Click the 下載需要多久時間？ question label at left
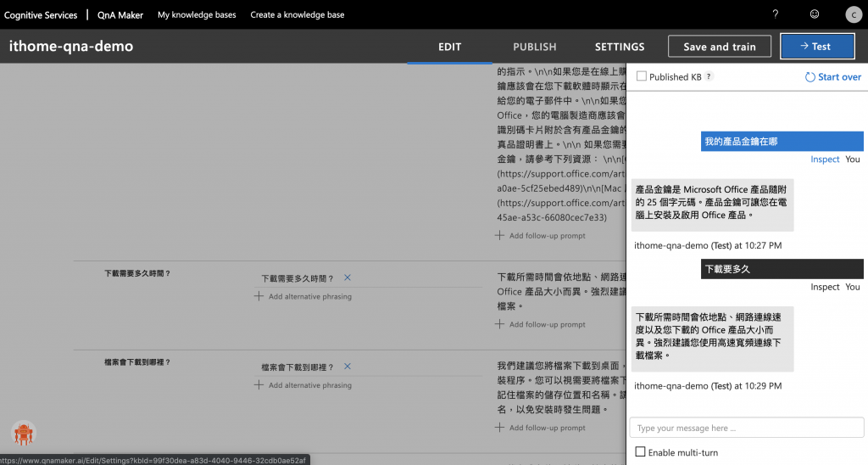The image size is (868, 465). pyautogui.click(x=137, y=273)
